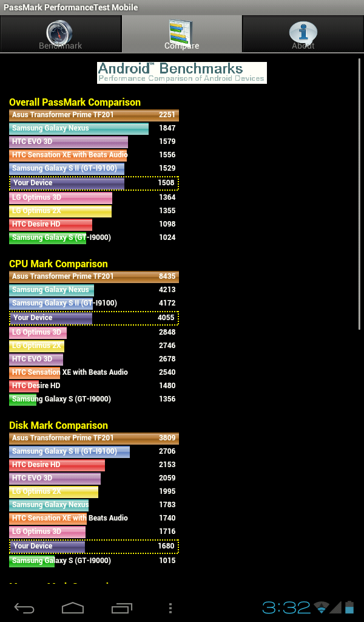Open the three-dot overflow menu
364x622 pixels.
[170, 607]
